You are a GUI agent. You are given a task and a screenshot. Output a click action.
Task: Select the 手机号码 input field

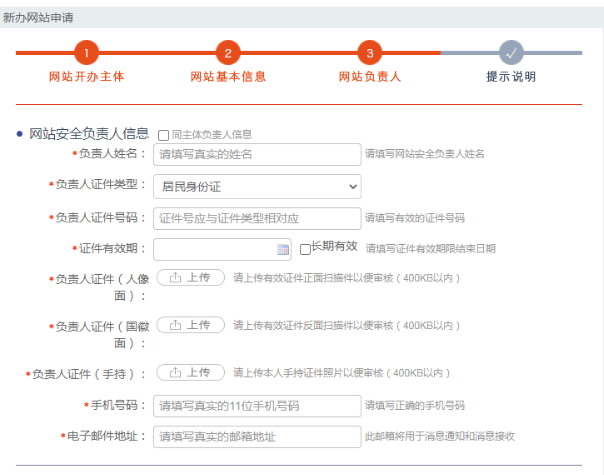click(257, 405)
